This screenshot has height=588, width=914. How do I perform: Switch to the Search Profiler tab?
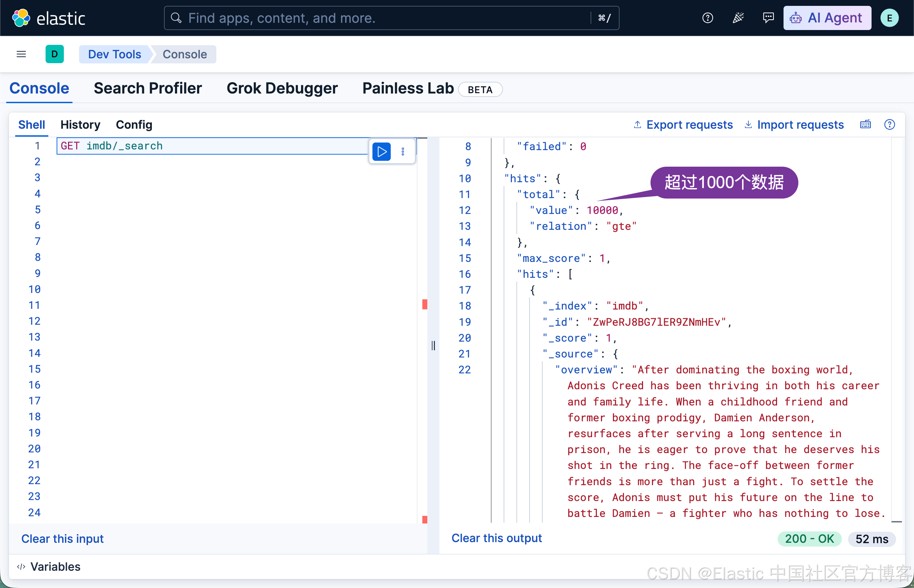pyautogui.click(x=148, y=89)
